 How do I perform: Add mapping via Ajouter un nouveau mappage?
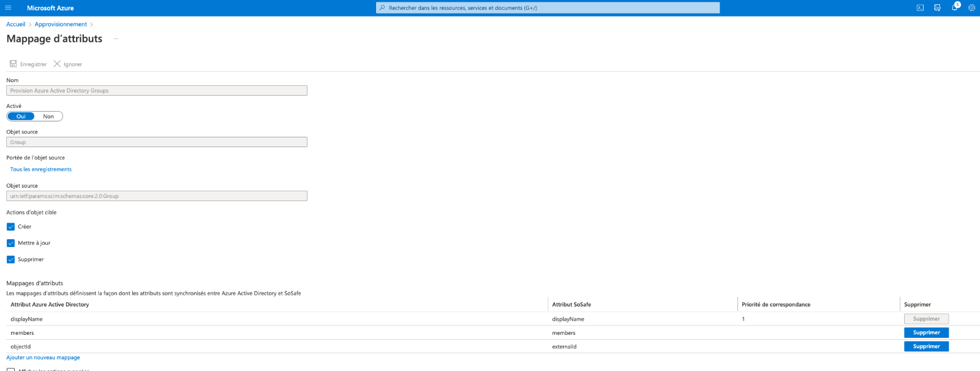click(43, 358)
